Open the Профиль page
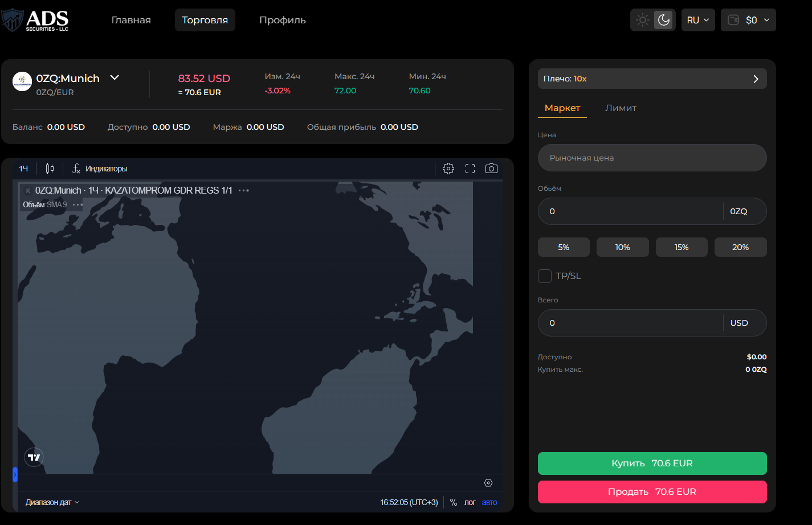This screenshot has height=525, width=812. pos(283,20)
